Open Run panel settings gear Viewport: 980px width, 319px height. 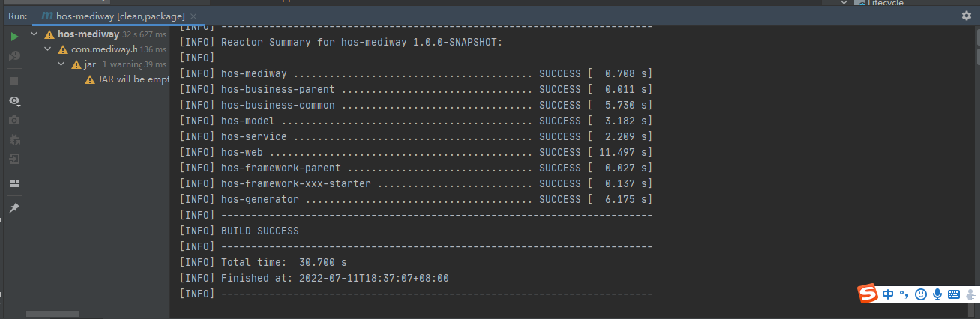click(967, 16)
